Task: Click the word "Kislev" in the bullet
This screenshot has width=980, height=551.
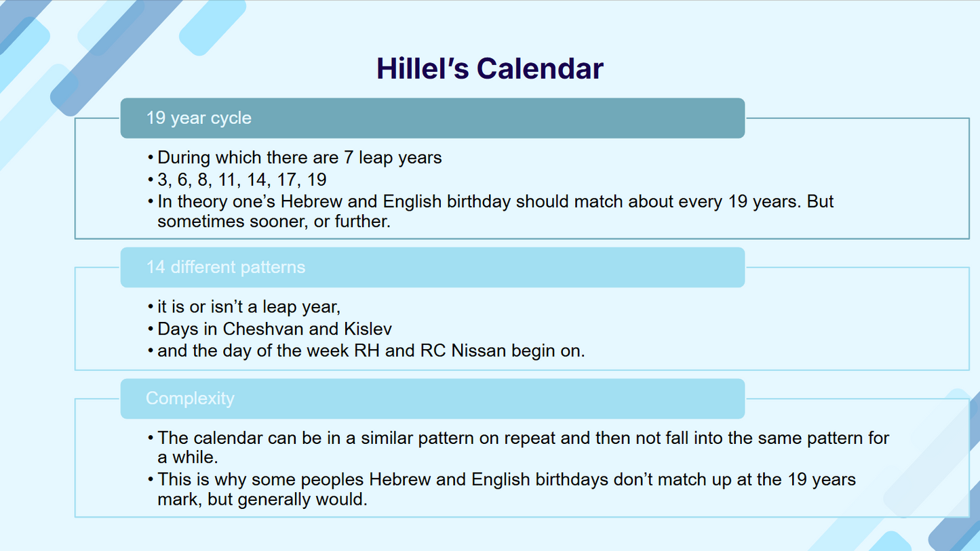Action: click(x=368, y=329)
